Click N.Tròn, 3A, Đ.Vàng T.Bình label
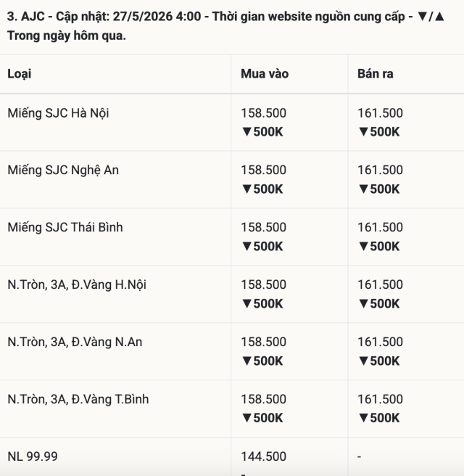The height and width of the screenshot is (476, 464). [x=78, y=399]
